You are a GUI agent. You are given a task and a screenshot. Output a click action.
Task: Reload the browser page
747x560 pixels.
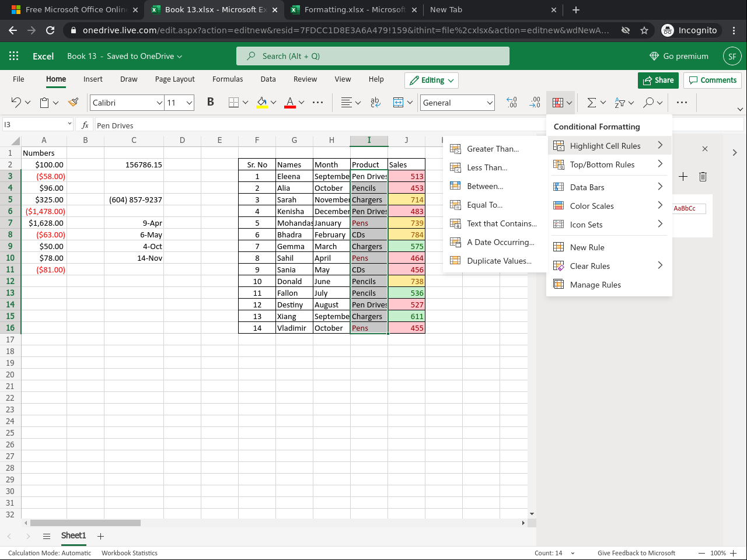[x=50, y=30]
